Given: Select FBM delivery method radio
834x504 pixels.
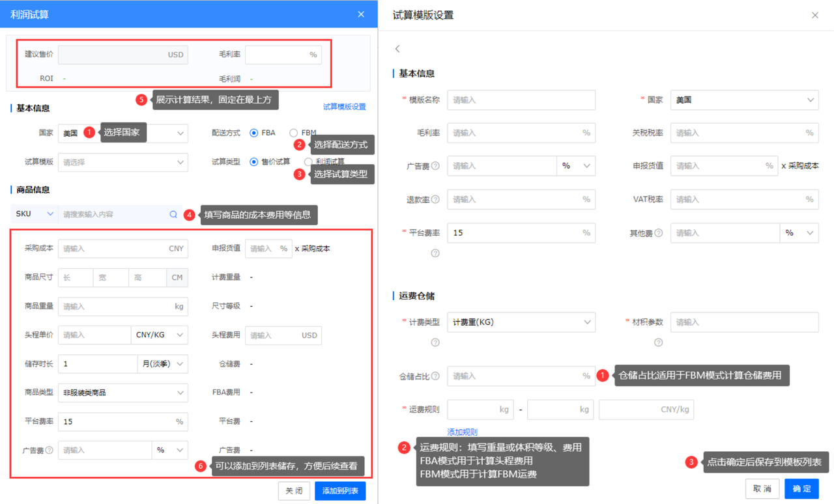Looking at the screenshot, I should pyautogui.click(x=294, y=133).
